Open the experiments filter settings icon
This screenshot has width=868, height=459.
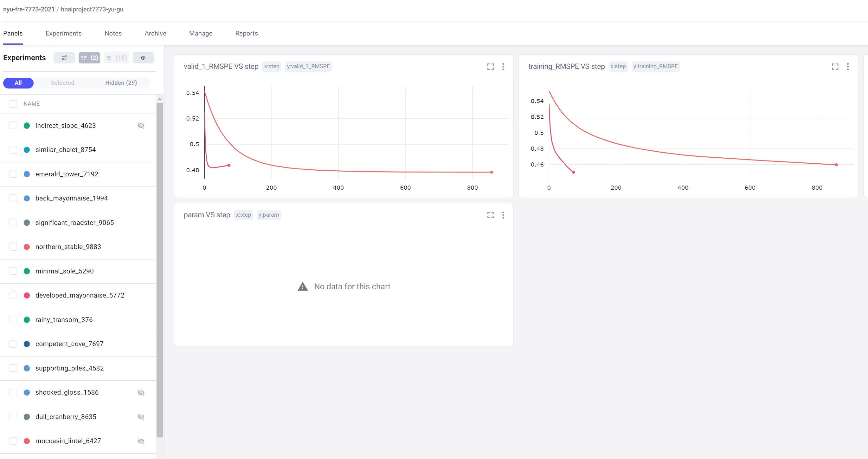pyautogui.click(x=64, y=58)
